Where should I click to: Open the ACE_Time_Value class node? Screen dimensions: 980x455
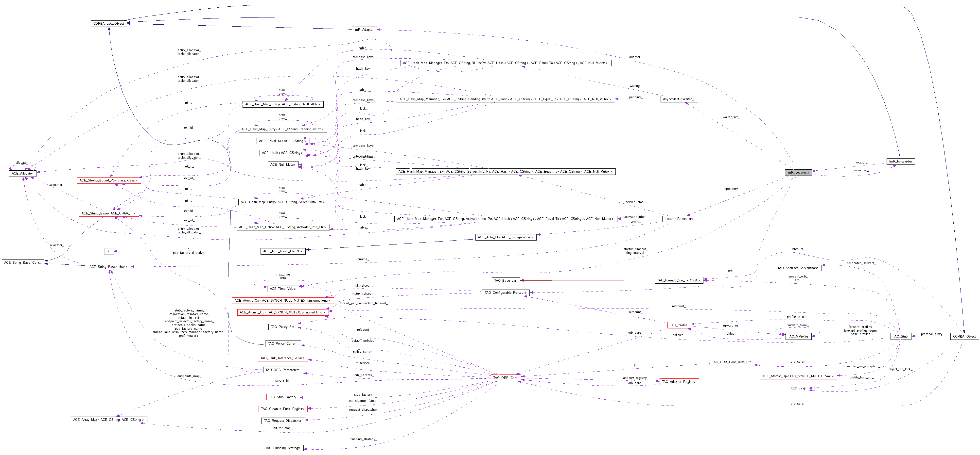coord(282,289)
